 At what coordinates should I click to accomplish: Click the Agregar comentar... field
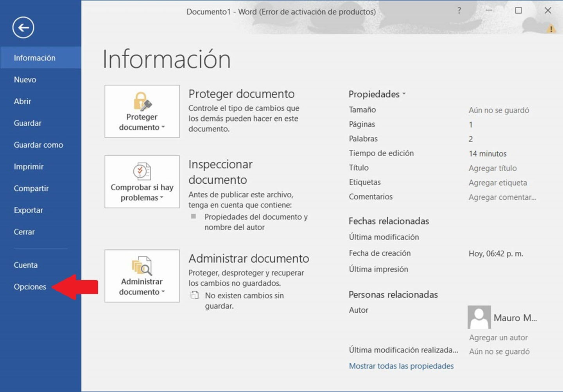(502, 197)
